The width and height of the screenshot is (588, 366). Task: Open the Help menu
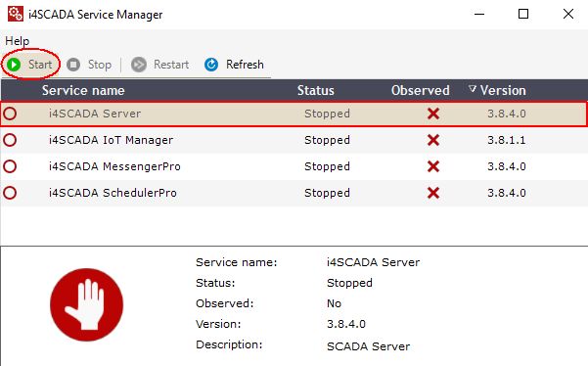coord(18,41)
